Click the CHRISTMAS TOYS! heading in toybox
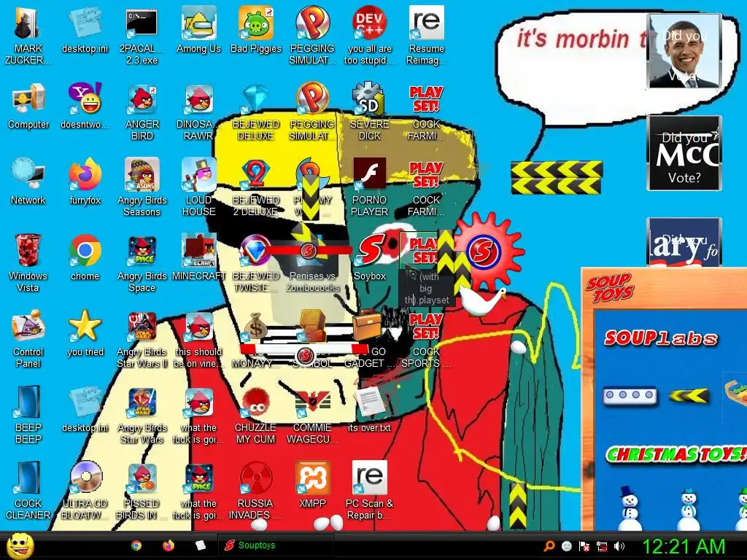Image resolution: width=747 pixels, height=560 pixels. click(x=676, y=454)
